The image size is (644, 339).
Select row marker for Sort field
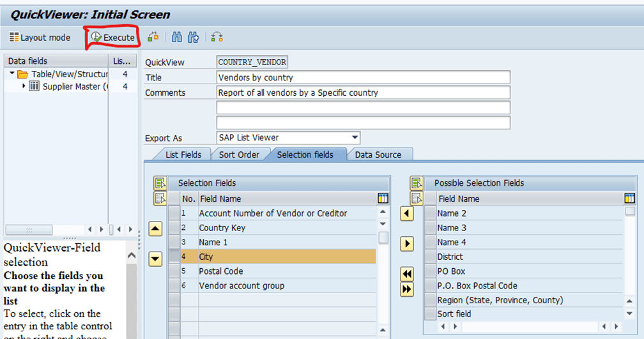coord(430,313)
